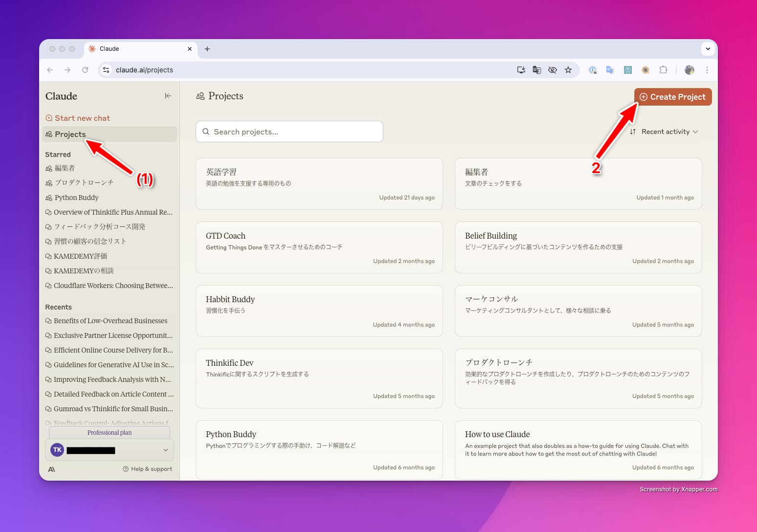Image resolution: width=757 pixels, height=532 pixels.
Task: Close the Claude browser tab
Action: [x=190, y=49]
